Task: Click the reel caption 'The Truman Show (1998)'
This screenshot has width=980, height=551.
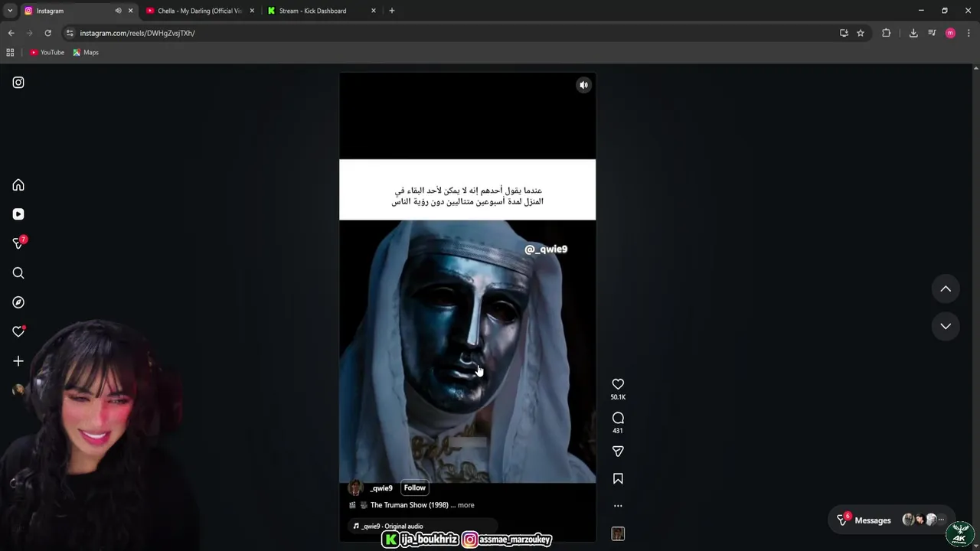Action: point(410,505)
